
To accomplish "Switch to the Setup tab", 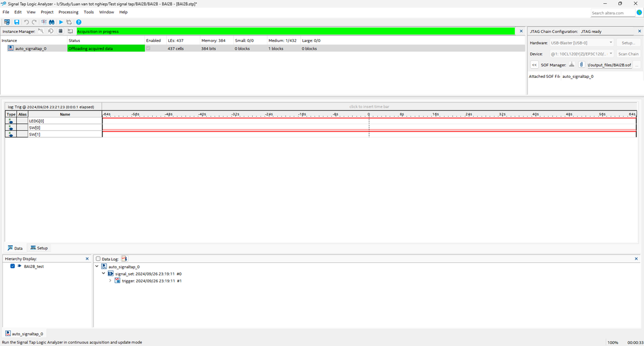I will pos(39,248).
